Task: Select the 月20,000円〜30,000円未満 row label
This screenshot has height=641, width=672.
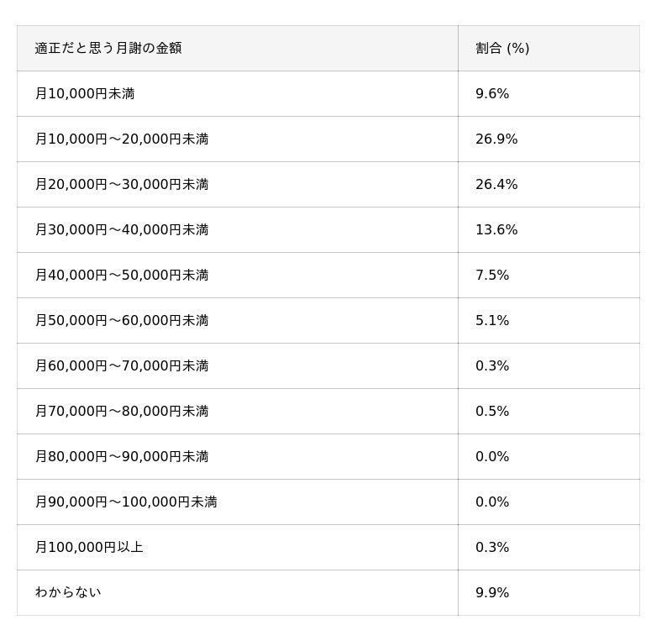Action: (122, 185)
